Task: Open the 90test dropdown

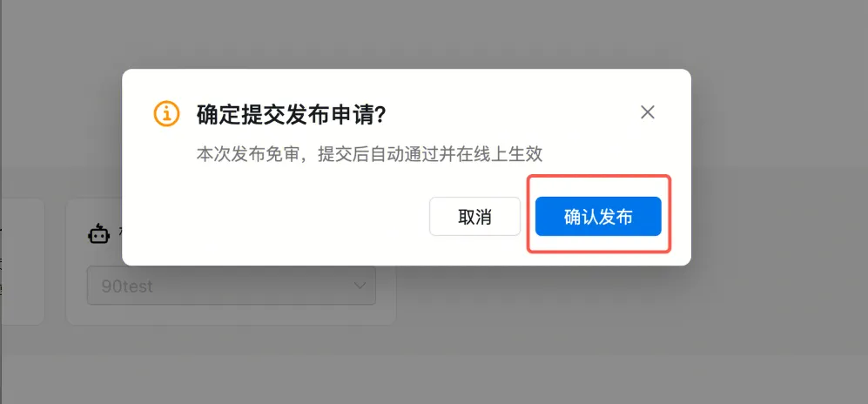Action: click(x=232, y=286)
